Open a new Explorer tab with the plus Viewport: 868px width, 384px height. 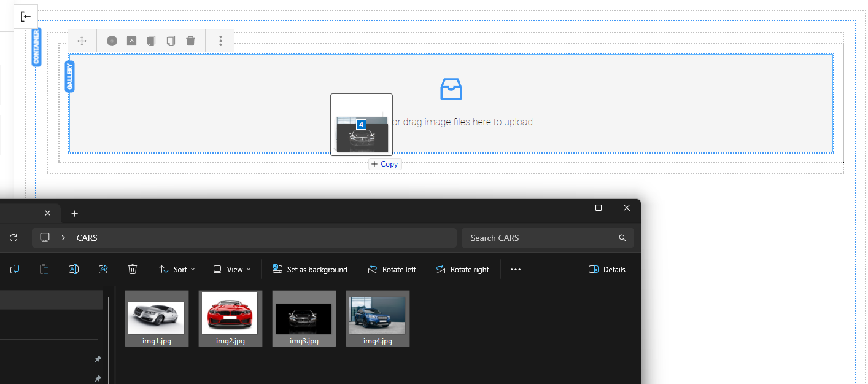point(74,213)
